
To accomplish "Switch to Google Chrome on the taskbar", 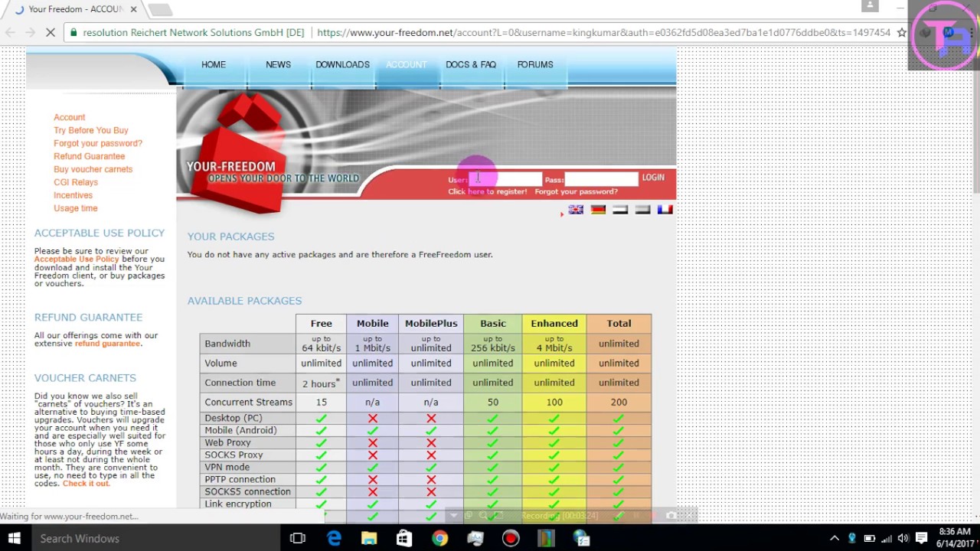I will click(439, 538).
